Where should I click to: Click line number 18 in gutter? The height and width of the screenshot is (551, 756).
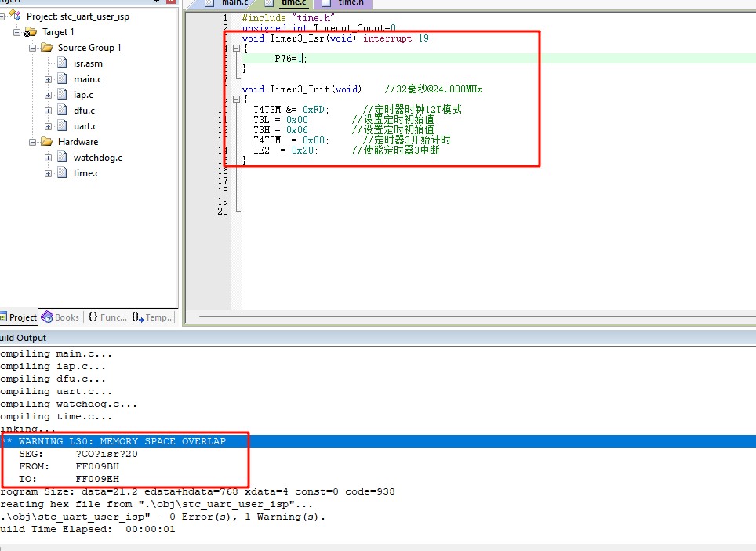pyautogui.click(x=223, y=191)
